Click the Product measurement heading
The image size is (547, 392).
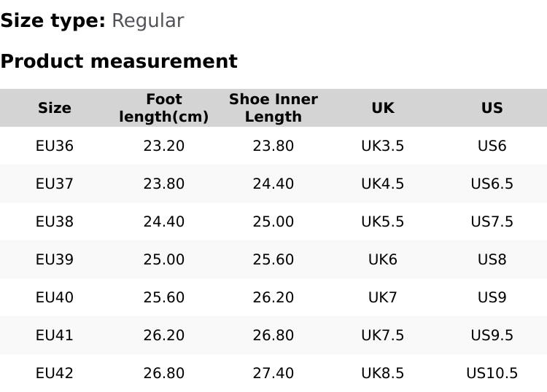(119, 61)
